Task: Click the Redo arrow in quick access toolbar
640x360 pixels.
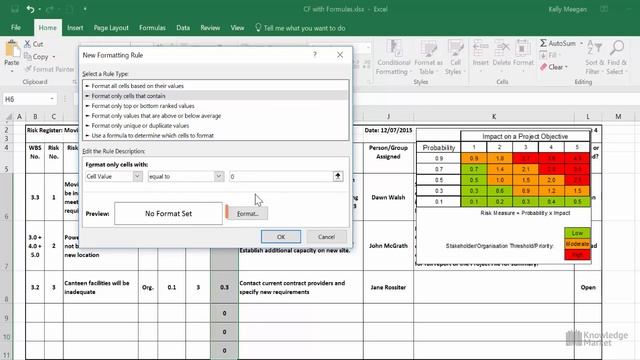Action: tap(50, 9)
